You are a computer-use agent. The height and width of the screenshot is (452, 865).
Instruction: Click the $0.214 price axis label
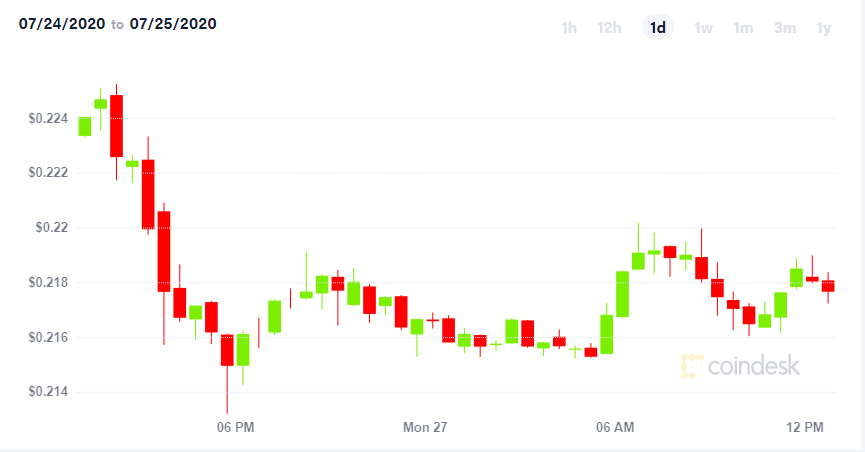(49, 391)
